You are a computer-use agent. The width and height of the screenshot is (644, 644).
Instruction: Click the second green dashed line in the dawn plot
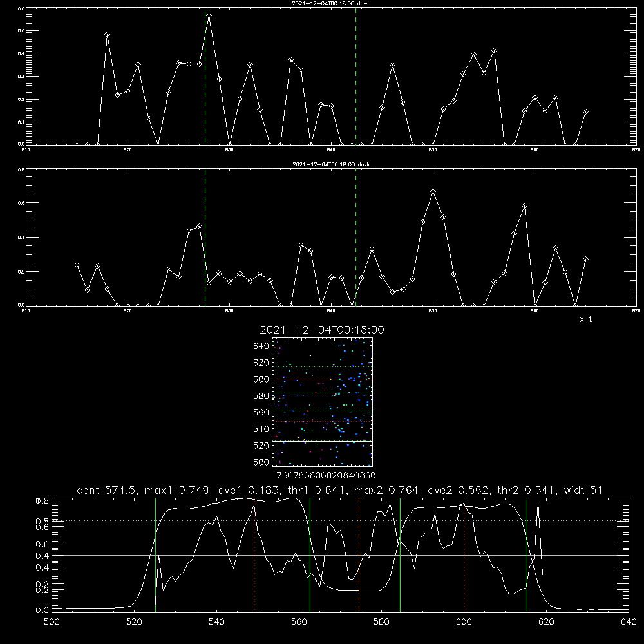pyautogui.click(x=355, y=77)
